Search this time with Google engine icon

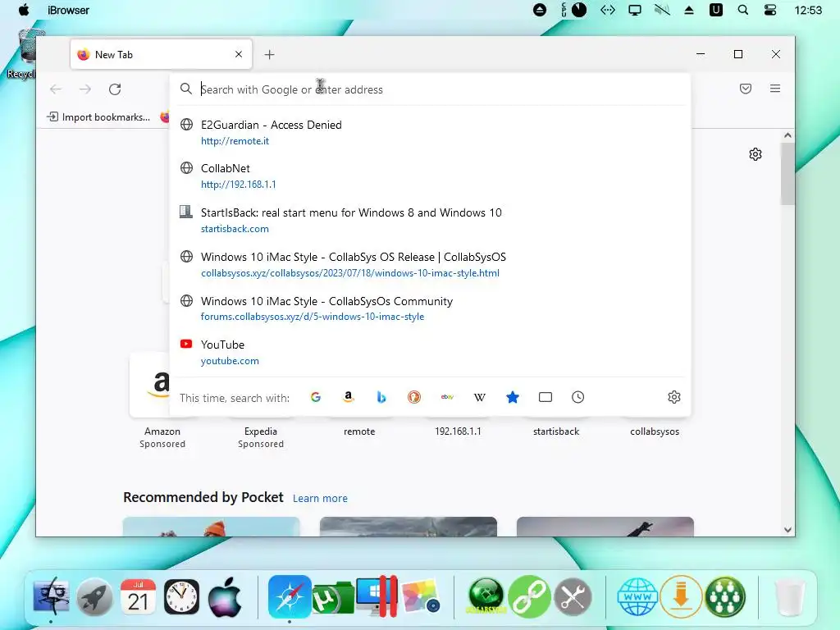pyautogui.click(x=316, y=397)
